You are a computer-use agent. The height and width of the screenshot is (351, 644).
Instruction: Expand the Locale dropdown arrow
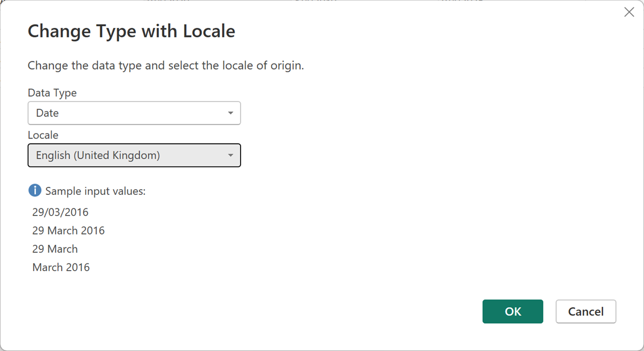point(230,155)
